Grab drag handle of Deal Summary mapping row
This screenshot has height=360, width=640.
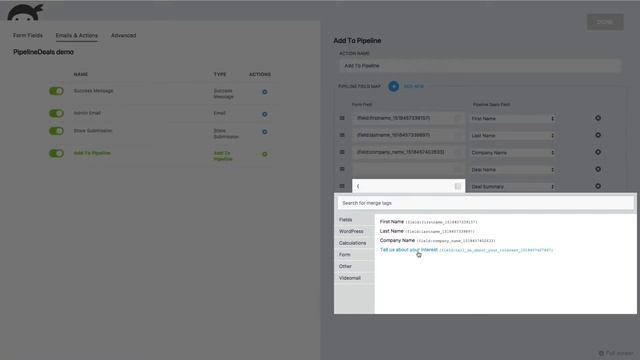(342, 186)
